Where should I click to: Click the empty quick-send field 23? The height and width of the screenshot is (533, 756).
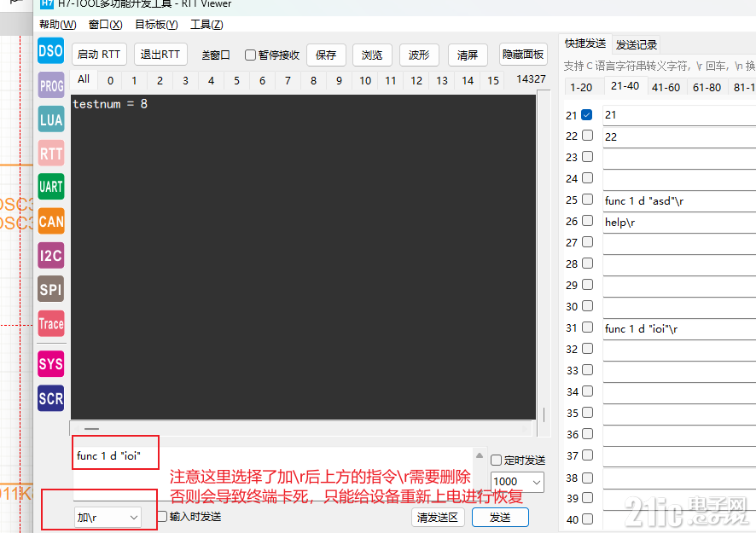point(679,158)
